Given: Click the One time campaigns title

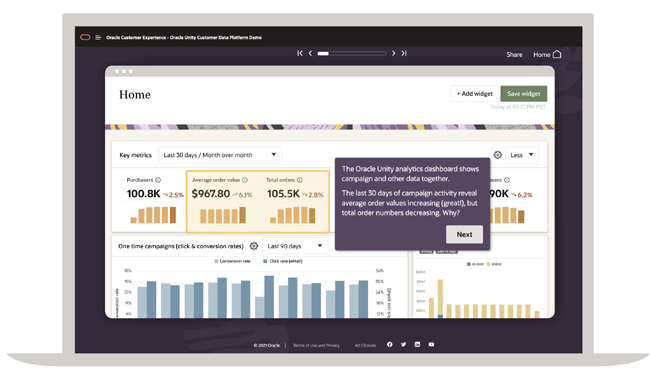Looking at the screenshot, I should [181, 246].
